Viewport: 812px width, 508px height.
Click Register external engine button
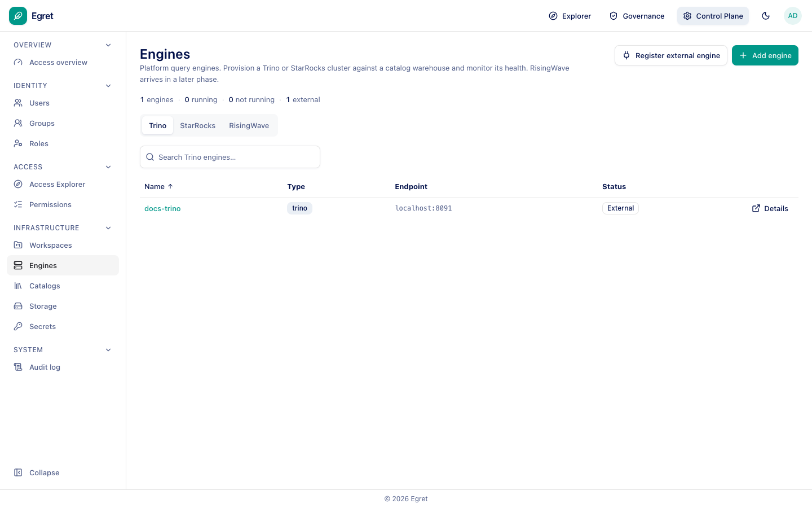click(671, 55)
